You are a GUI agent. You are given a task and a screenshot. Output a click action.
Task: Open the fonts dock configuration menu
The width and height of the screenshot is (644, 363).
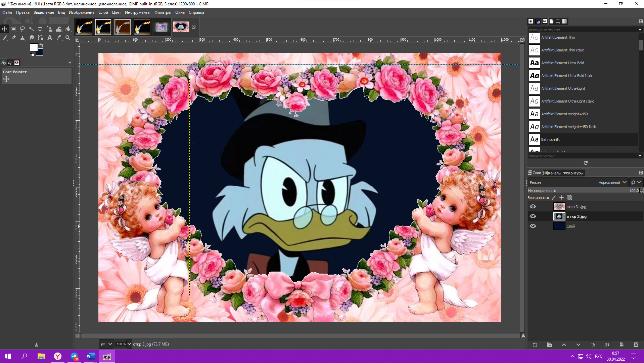click(641, 21)
